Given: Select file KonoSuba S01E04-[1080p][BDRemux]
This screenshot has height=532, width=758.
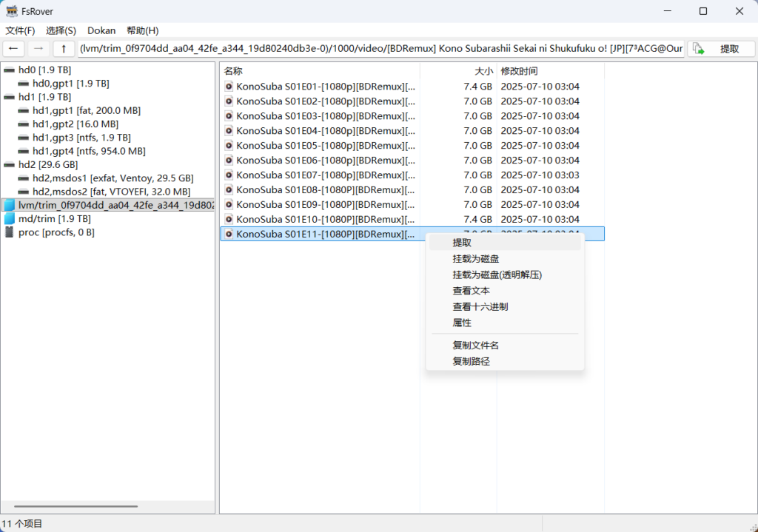Looking at the screenshot, I should [x=326, y=131].
